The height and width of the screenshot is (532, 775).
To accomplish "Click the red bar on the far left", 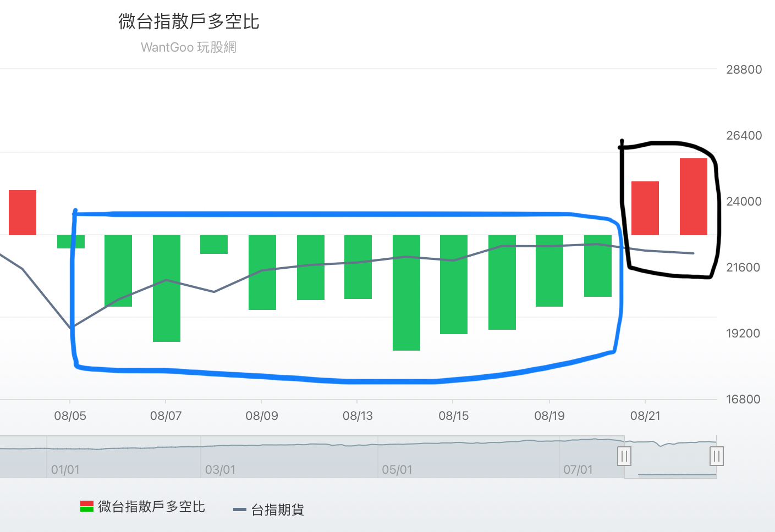I will click(x=23, y=212).
